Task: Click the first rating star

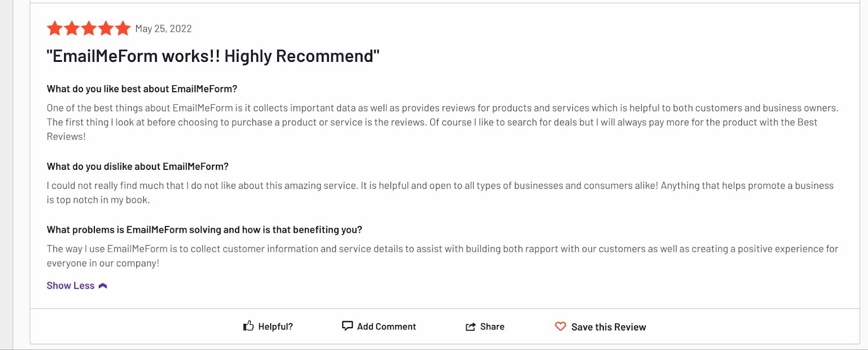Action: [55, 28]
